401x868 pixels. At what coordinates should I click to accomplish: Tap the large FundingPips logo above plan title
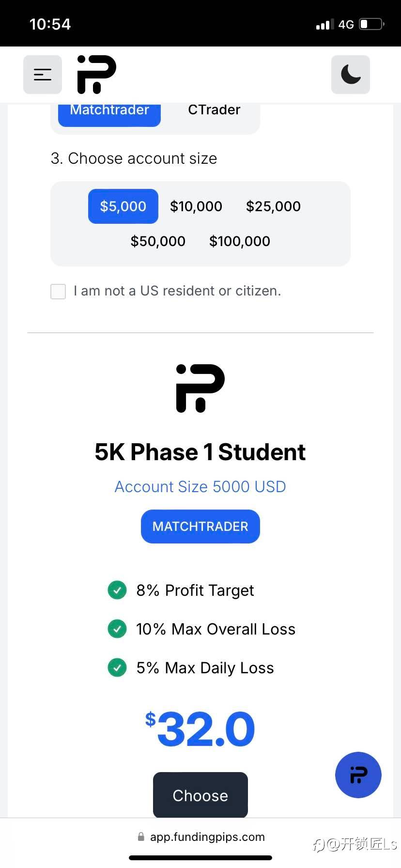coord(200,388)
